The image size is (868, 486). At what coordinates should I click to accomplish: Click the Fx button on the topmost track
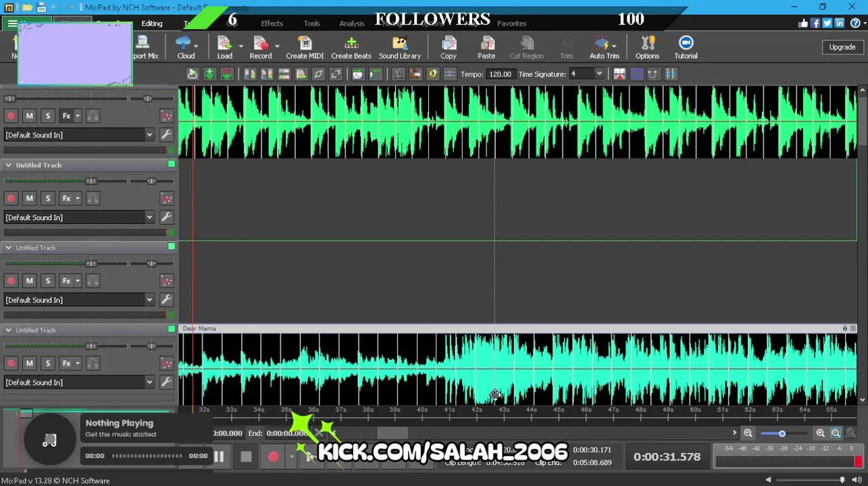pos(66,116)
